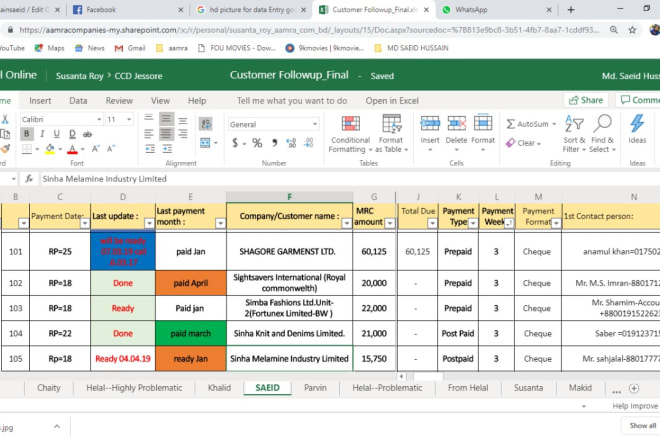Click Tell me what you want to do
Image resolution: width=660 pixels, height=440 pixels.
click(x=292, y=101)
